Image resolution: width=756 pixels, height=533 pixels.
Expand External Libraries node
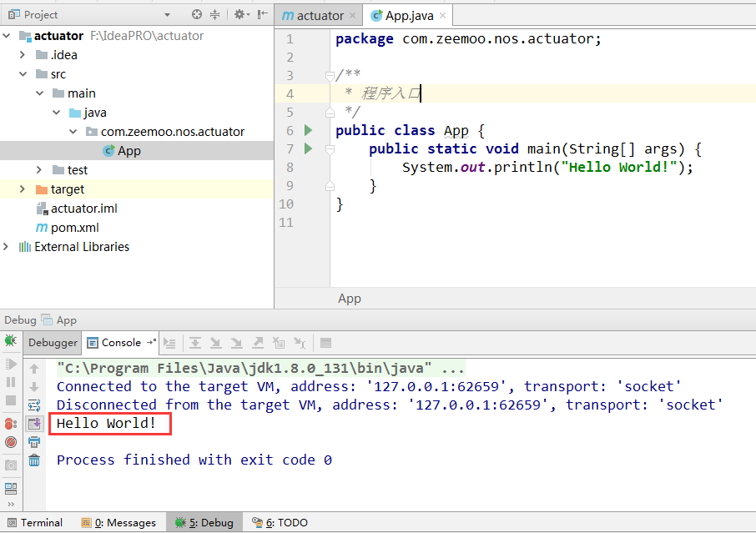pyautogui.click(x=6, y=247)
